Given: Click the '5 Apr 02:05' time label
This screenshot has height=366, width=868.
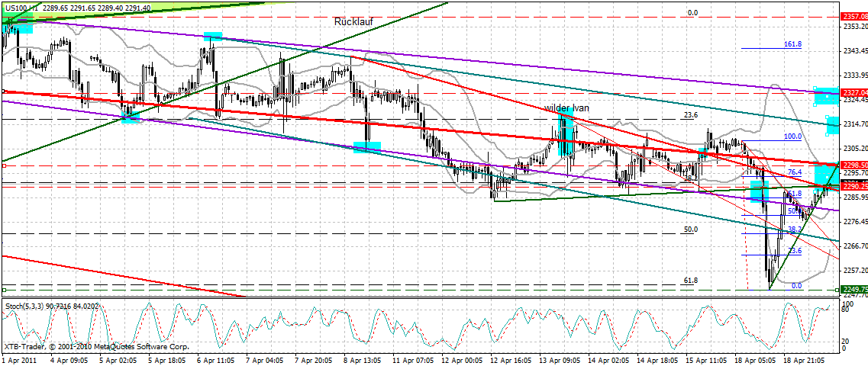Looking at the screenshot, I should tap(118, 359).
